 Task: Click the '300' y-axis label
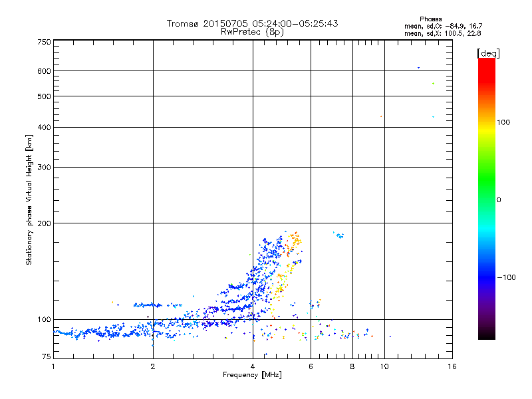pyautogui.click(x=44, y=167)
